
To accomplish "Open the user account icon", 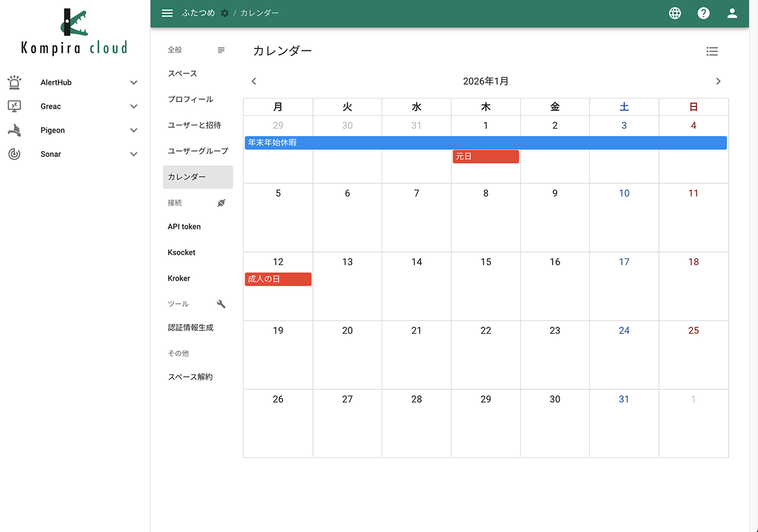I will coord(732,13).
